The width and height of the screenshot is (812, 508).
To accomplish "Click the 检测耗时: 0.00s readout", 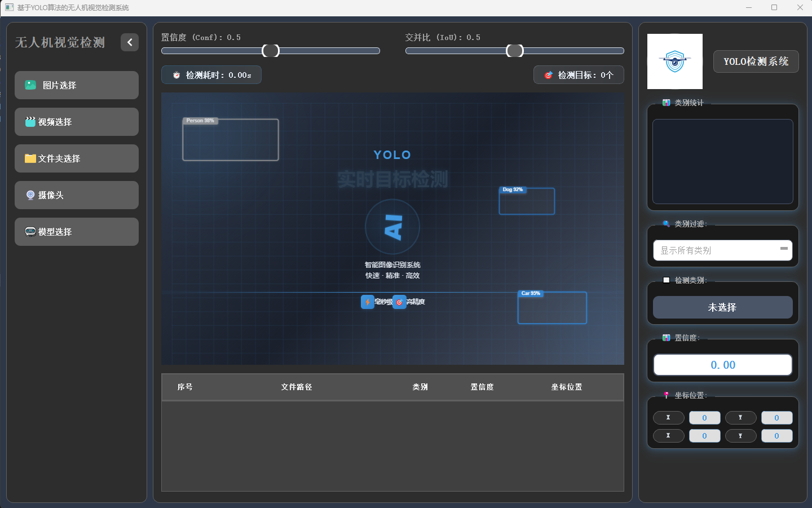I will click(211, 75).
